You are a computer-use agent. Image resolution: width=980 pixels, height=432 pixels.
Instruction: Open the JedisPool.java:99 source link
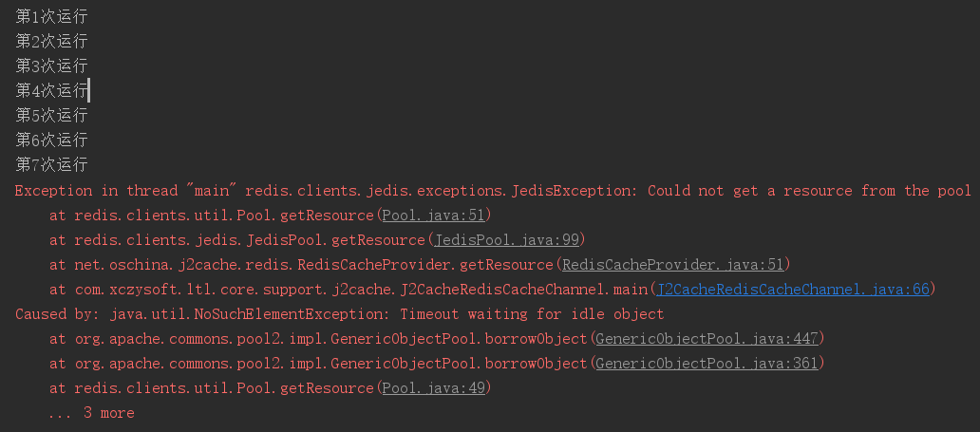(506, 240)
